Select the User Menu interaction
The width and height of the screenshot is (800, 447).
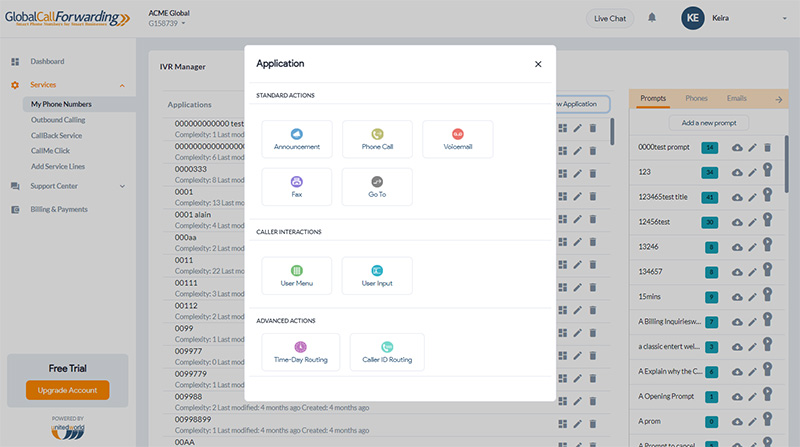(296, 276)
